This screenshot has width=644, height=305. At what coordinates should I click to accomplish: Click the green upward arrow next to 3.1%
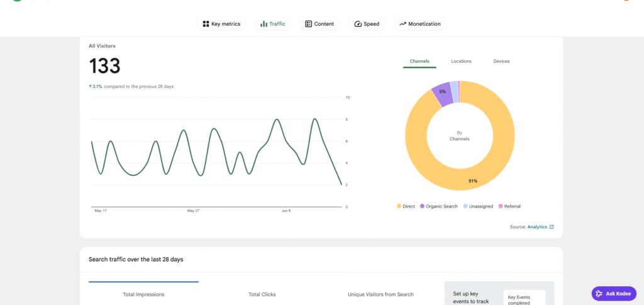click(90, 87)
